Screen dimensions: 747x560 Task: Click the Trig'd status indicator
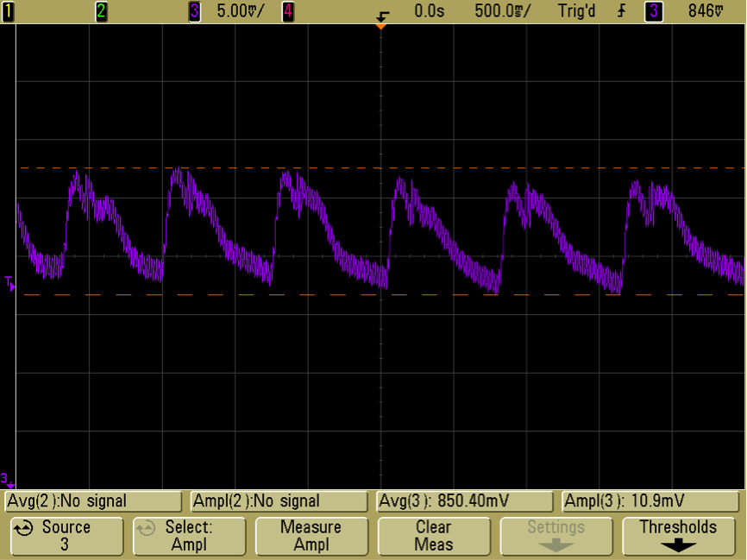point(576,11)
